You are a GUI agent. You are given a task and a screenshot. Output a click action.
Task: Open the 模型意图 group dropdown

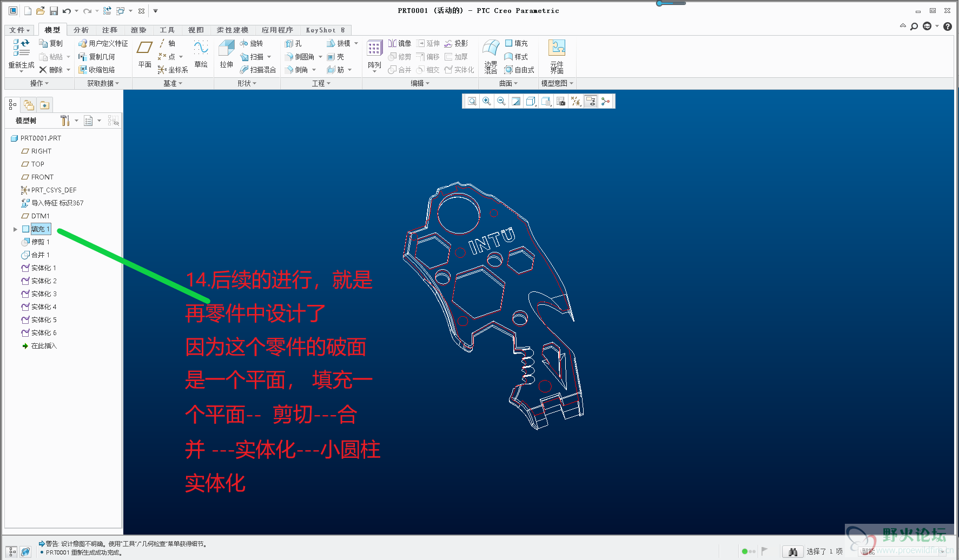(x=557, y=83)
